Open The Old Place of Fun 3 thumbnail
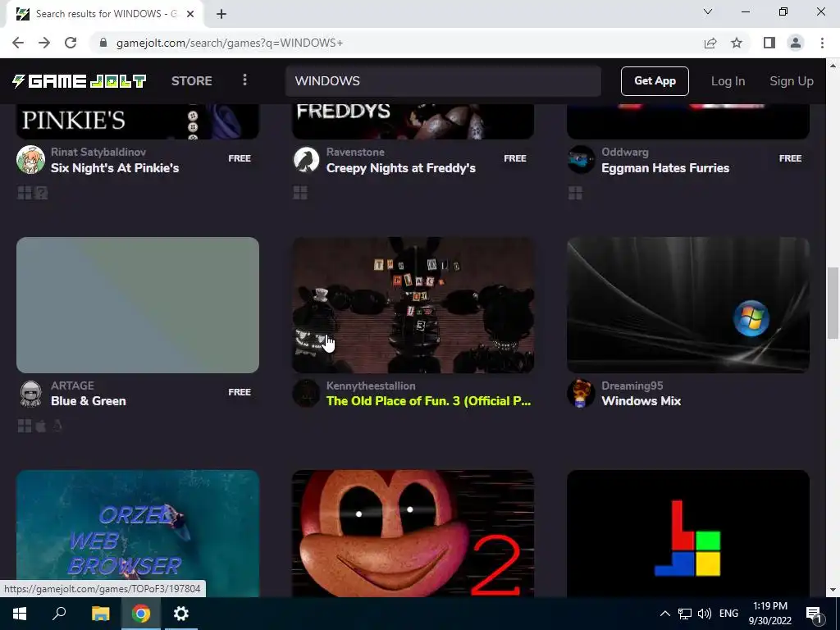Image resolution: width=840 pixels, height=630 pixels. pos(413,305)
